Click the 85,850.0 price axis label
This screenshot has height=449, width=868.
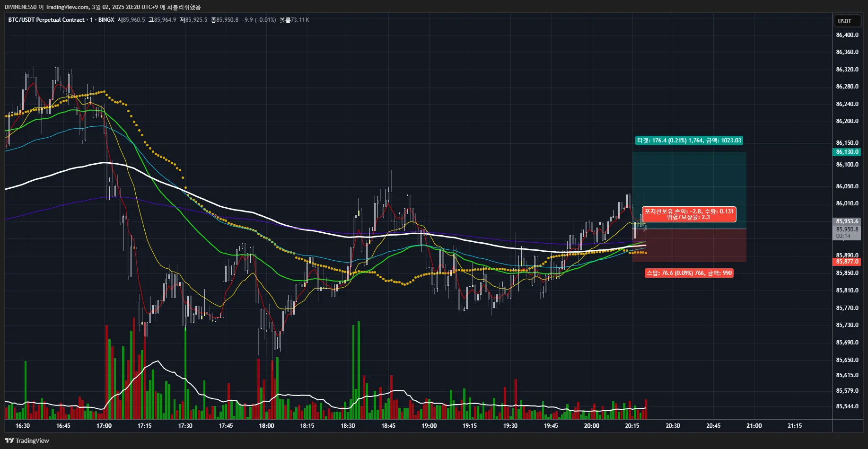coord(847,273)
